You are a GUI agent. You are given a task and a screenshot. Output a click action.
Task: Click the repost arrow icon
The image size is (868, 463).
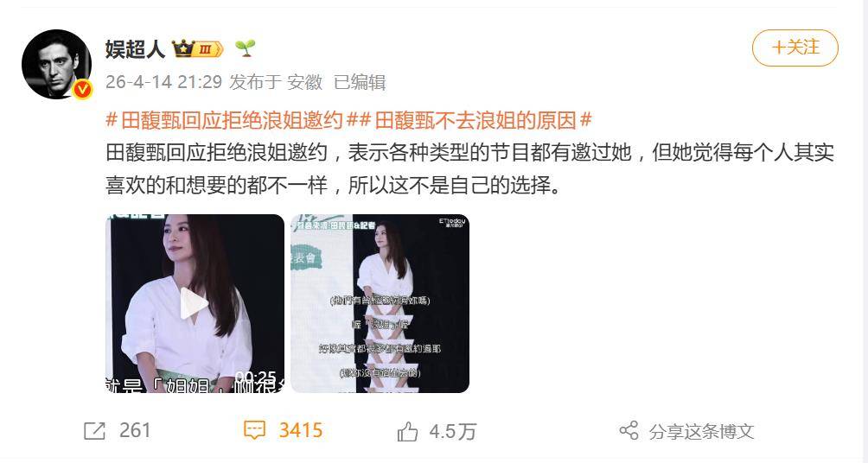click(94, 431)
